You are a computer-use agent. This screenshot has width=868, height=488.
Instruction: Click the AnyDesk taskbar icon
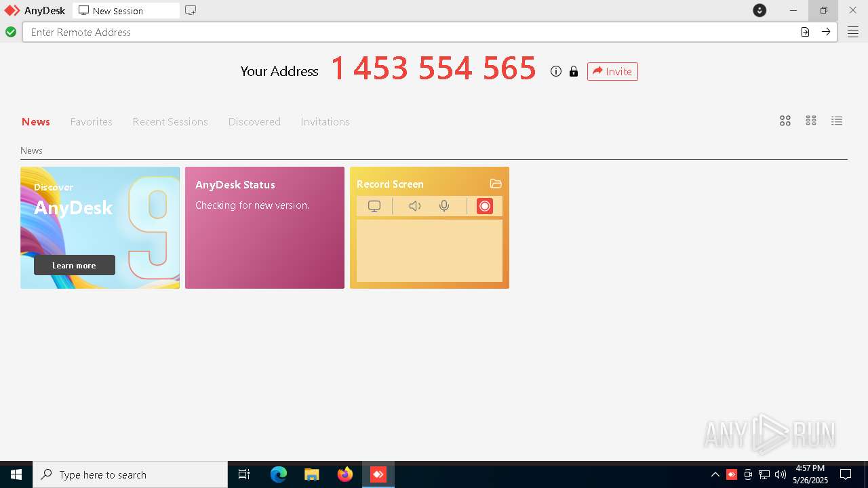coord(378,474)
